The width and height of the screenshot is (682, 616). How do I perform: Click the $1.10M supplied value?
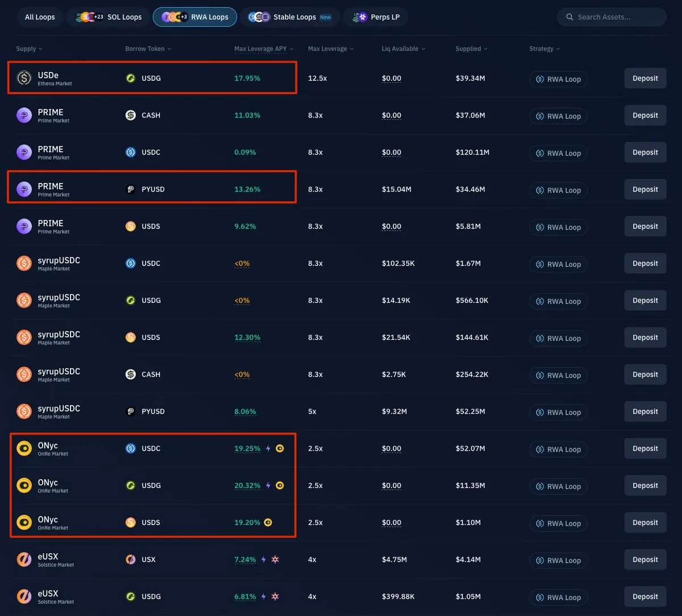tap(468, 522)
